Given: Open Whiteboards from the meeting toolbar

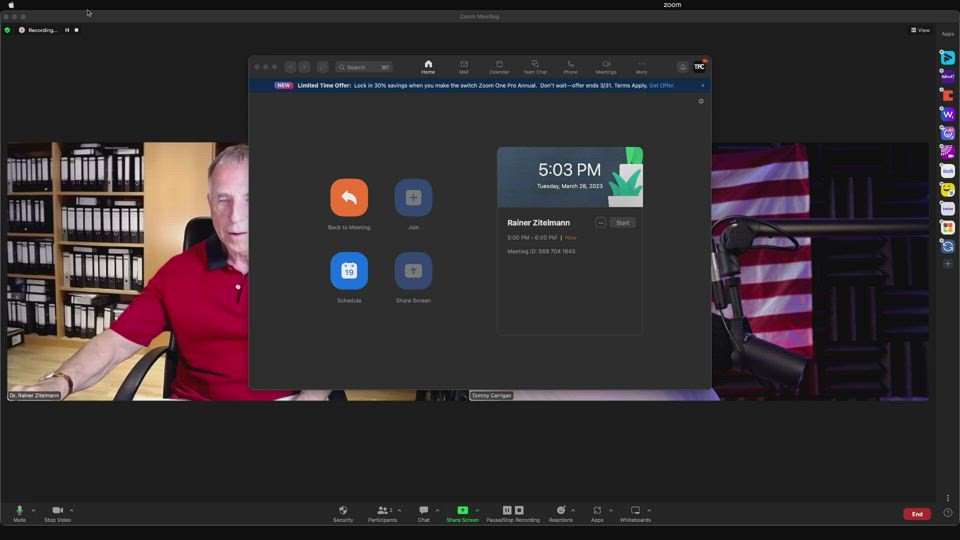Looking at the screenshot, I should 635,513.
